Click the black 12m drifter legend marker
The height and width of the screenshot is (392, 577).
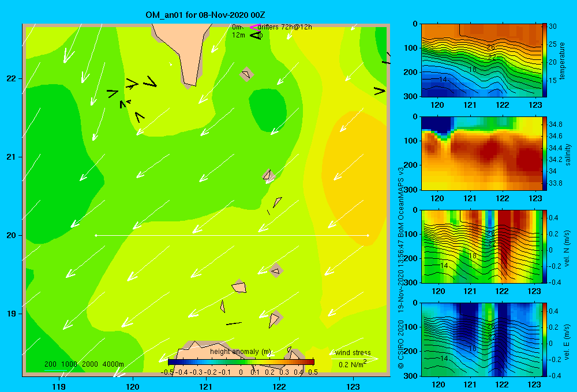coord(256,35)
